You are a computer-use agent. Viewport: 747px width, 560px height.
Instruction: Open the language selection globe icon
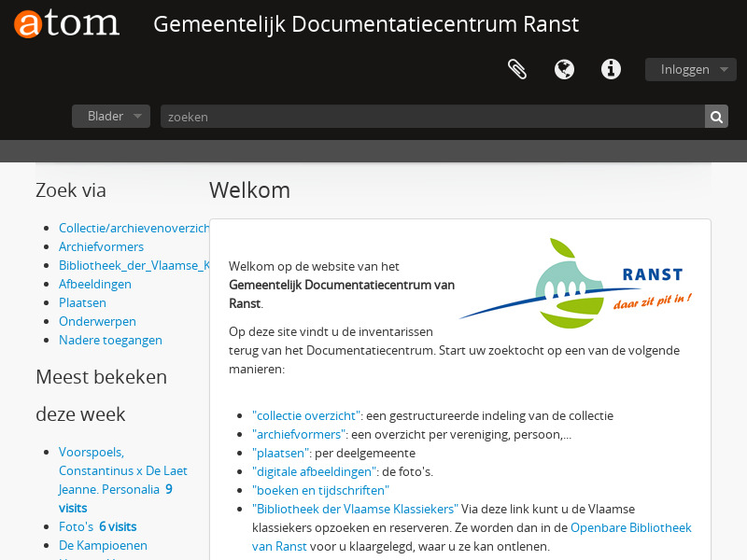(564, 68)
